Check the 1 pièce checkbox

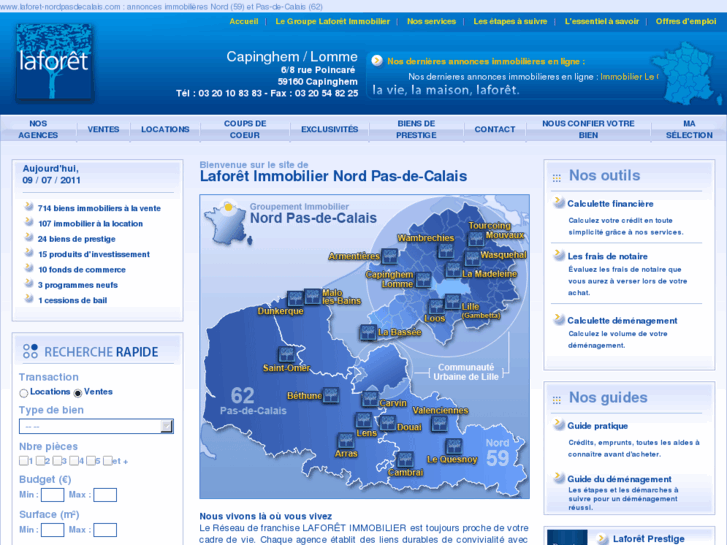point(24,461)
